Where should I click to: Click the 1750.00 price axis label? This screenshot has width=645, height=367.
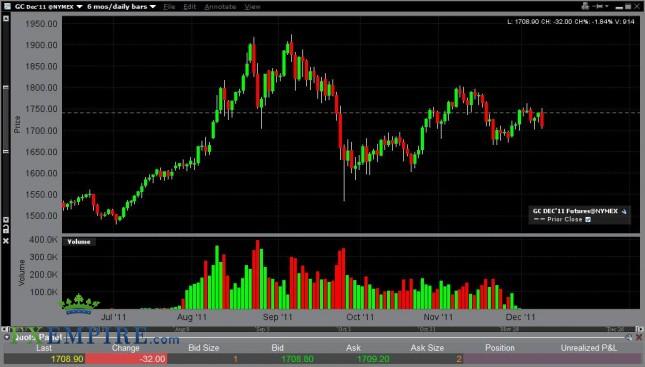[41, 109]
